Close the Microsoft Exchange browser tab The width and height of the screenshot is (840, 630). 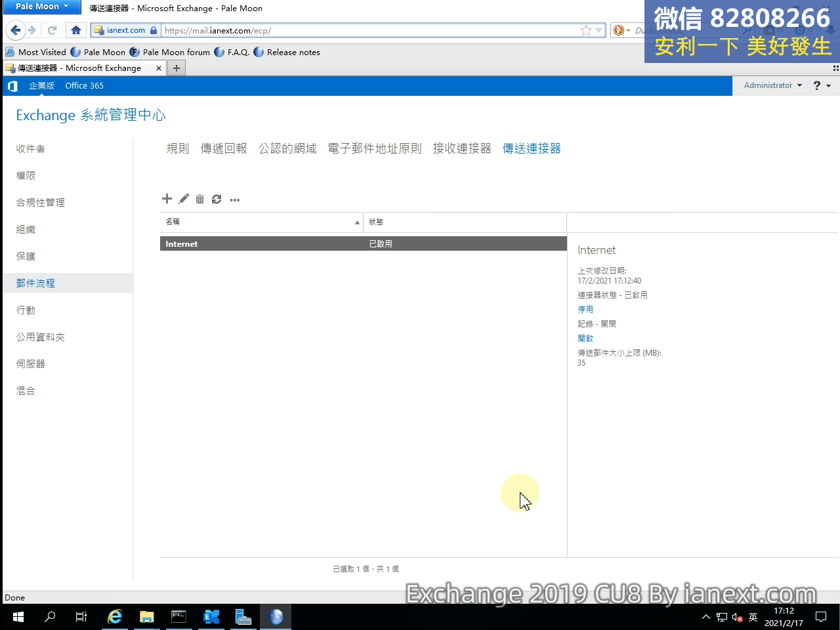pyautogui.click(x=158, y=68)
